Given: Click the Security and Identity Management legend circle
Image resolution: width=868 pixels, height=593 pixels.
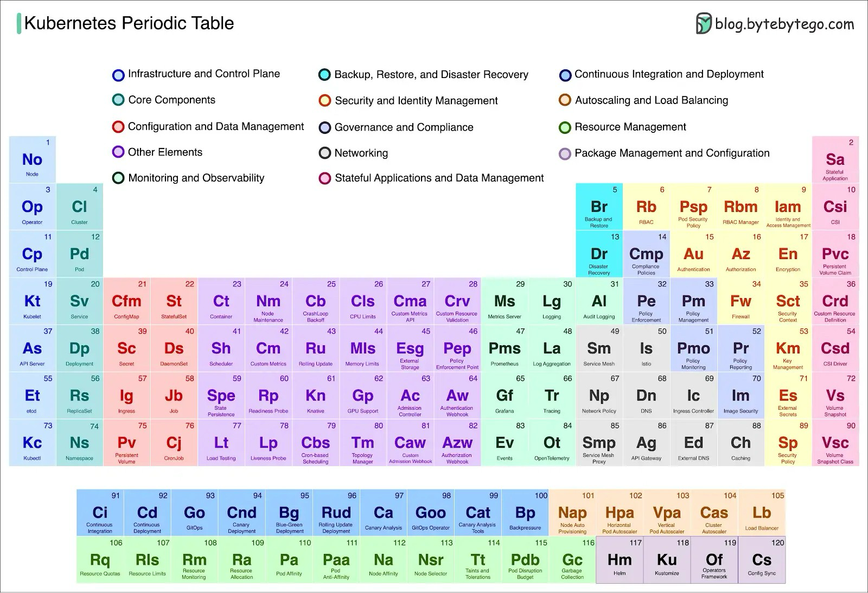Looking at the screenshot, I should pos(325,101).
